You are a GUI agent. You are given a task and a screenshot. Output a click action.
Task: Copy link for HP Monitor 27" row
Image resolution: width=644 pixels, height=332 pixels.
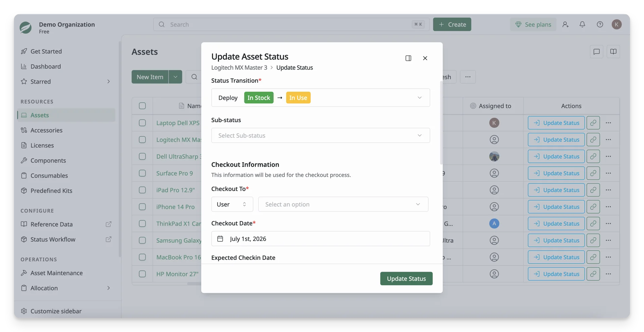pos(593,274)
